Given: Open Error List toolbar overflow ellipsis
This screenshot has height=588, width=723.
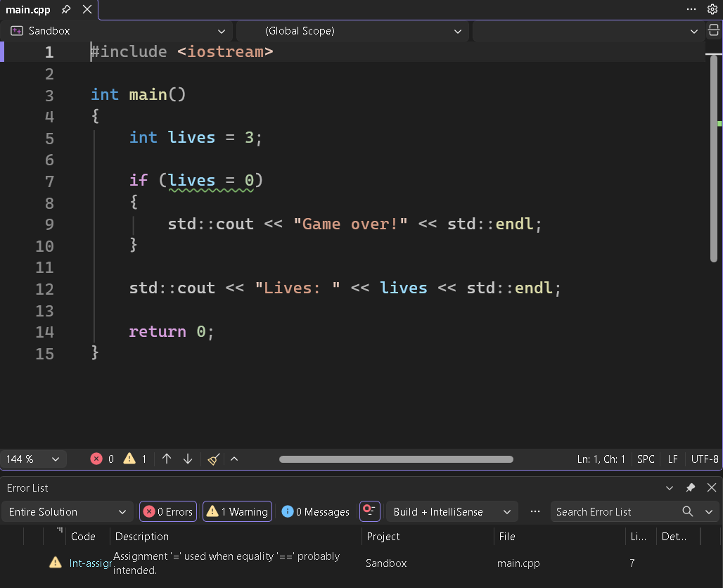Looking at the screenshot, I should pos(535,511).
